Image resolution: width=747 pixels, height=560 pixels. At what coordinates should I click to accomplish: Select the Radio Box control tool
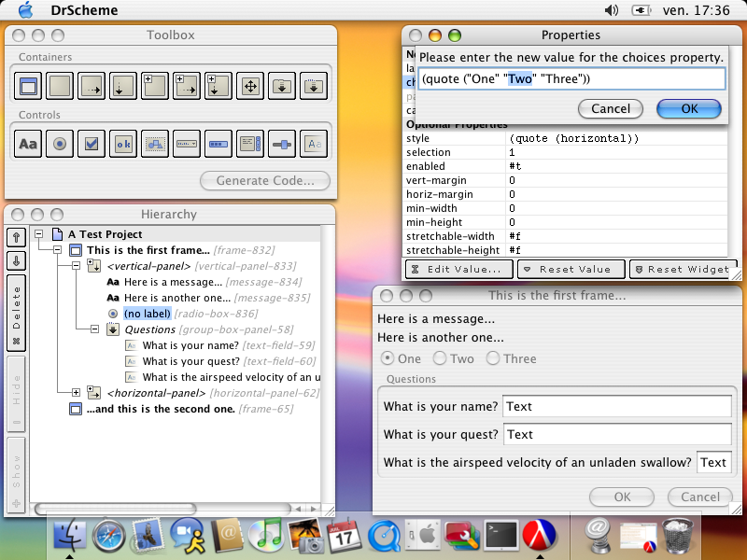point(60,145)
